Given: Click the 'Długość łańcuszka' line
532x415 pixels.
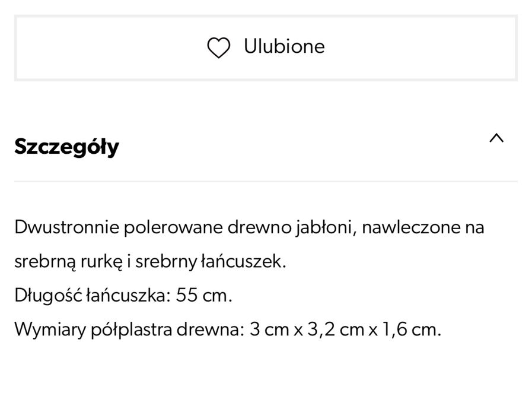Looking at the screenshot, I should click(x=123, y=296).
